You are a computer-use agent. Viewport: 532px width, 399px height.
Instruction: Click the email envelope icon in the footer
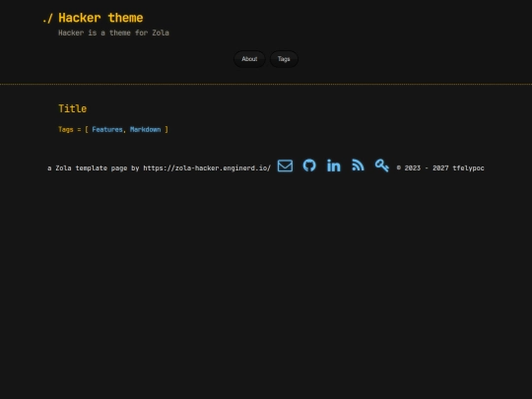pos(285,166)
